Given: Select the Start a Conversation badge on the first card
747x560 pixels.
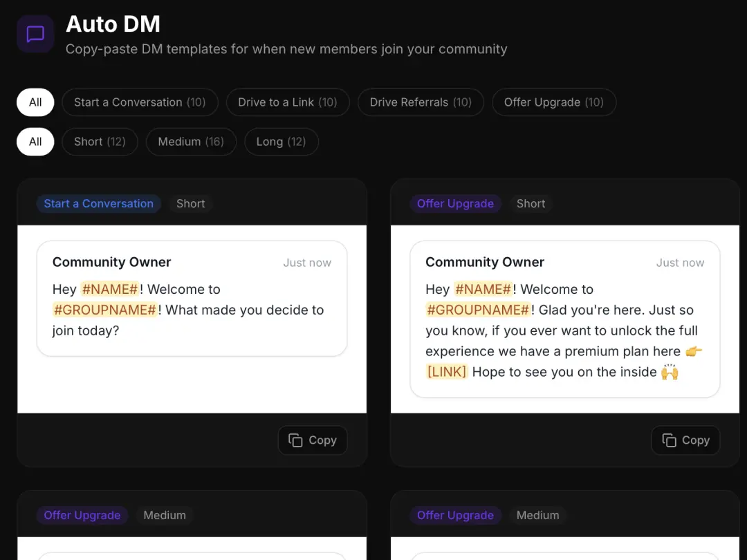Looking at the screenshot, I should pyautogui.click(x=98, y=203).
